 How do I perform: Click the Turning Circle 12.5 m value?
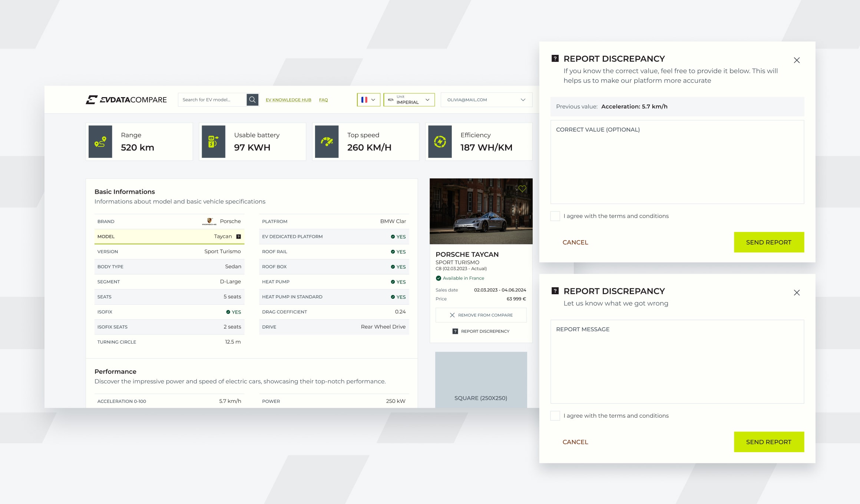[233, 342]
